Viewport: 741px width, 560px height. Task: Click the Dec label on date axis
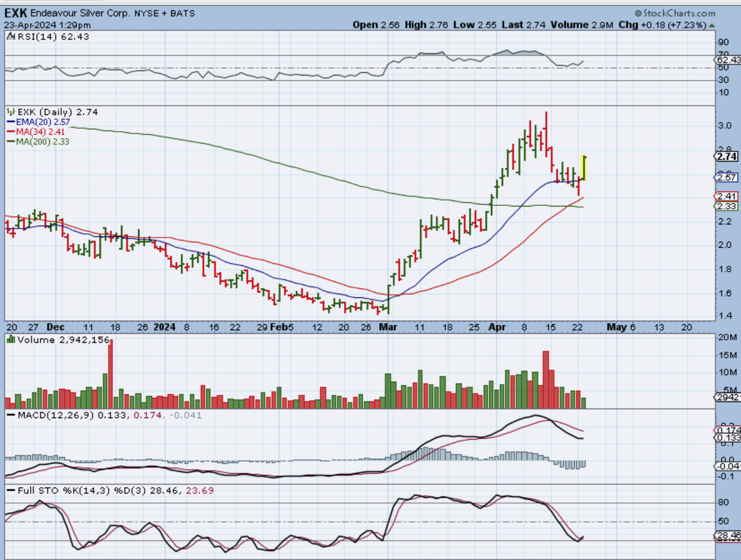pos(54,327)
